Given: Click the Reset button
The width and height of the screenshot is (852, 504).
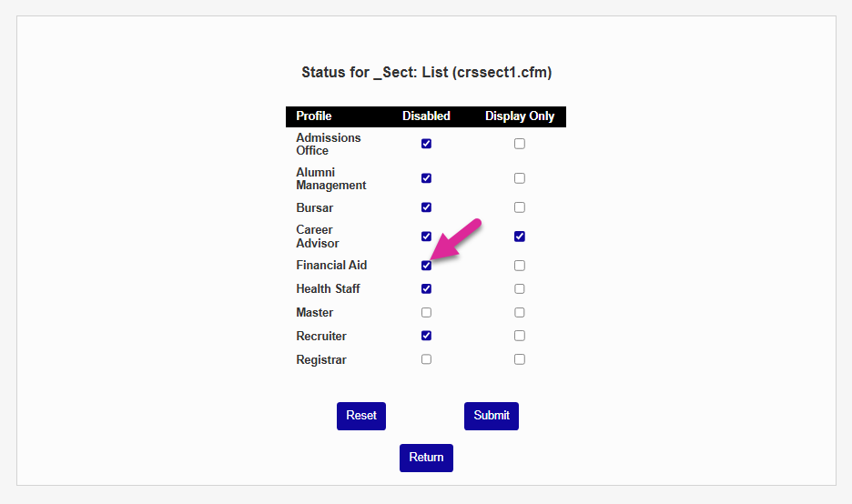Looking at the screenshot, I should pos(361,416).
